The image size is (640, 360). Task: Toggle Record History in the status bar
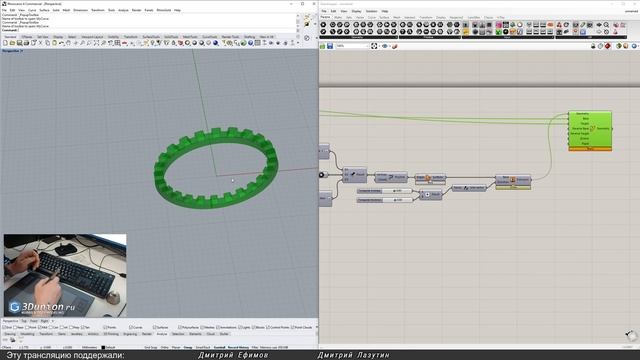click(238, 347)
